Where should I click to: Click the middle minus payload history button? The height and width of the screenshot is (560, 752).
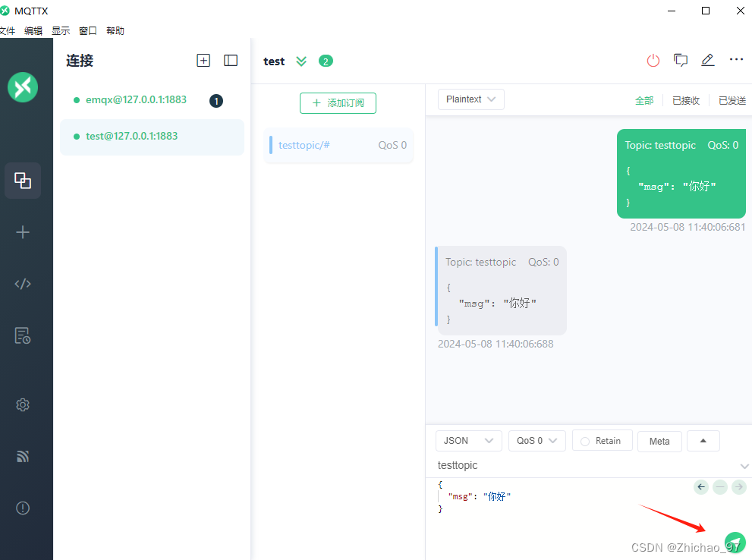720,487
